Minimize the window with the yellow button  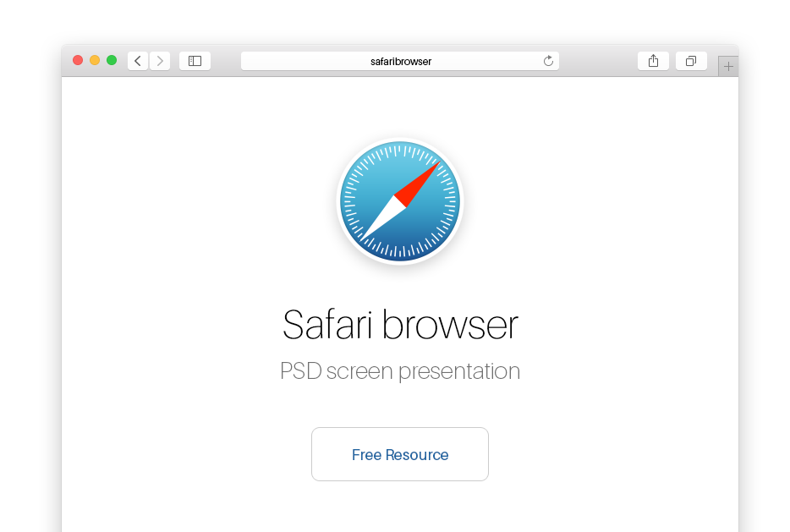[95, 60]
